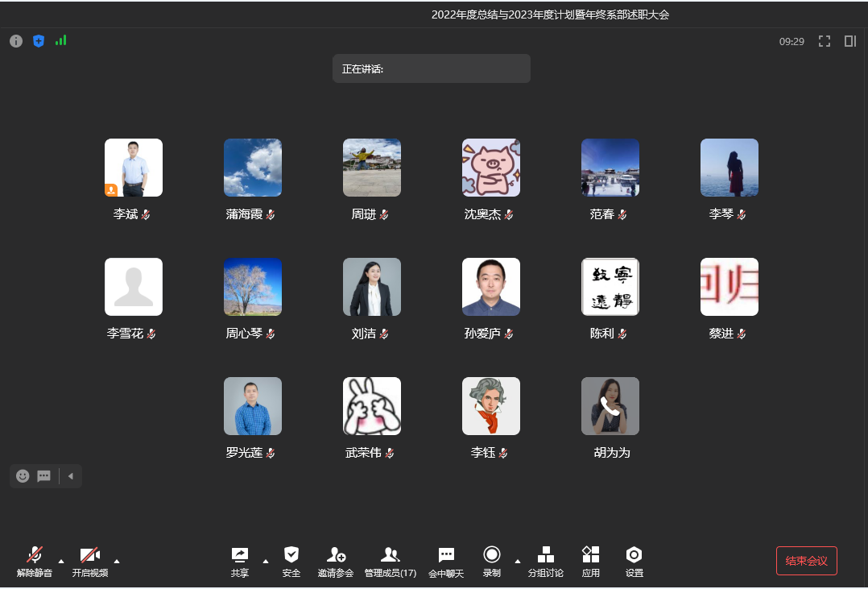Select participant 沈奥杰's pig avatar
The image size is (868, 589).
(491, 168)
